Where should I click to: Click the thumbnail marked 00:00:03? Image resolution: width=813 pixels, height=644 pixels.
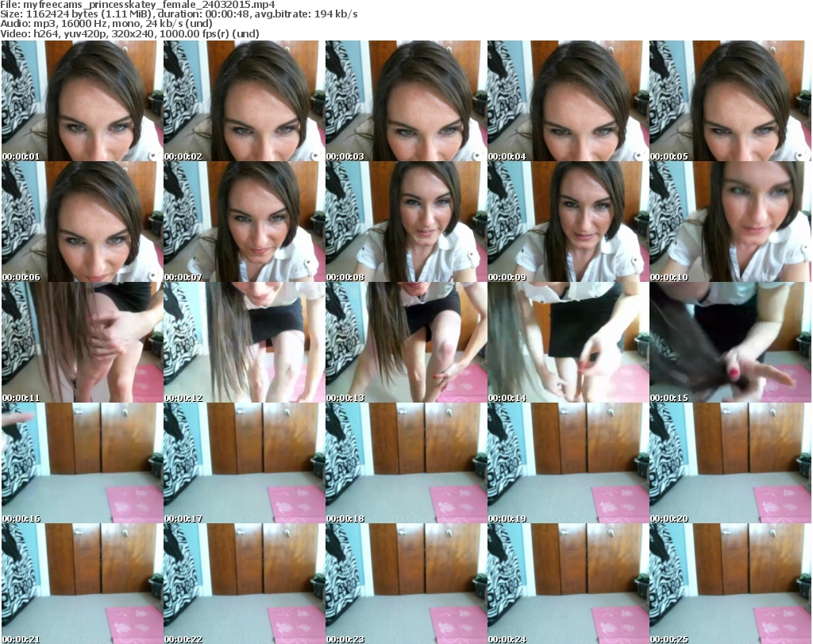(406, 101)
